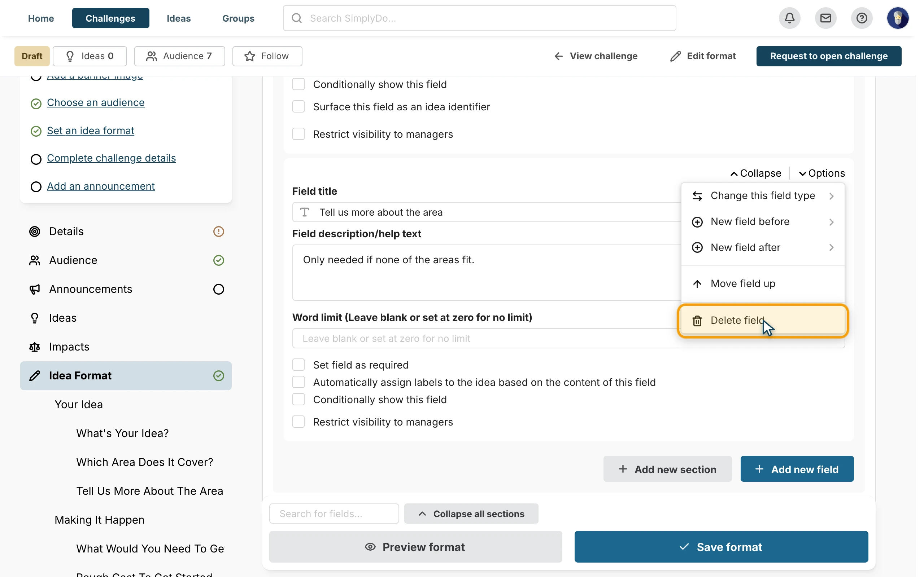This screenshot has height=577, width=924.
Task: Click the trash icon for Delete field
Action: [x=697, y=321]
